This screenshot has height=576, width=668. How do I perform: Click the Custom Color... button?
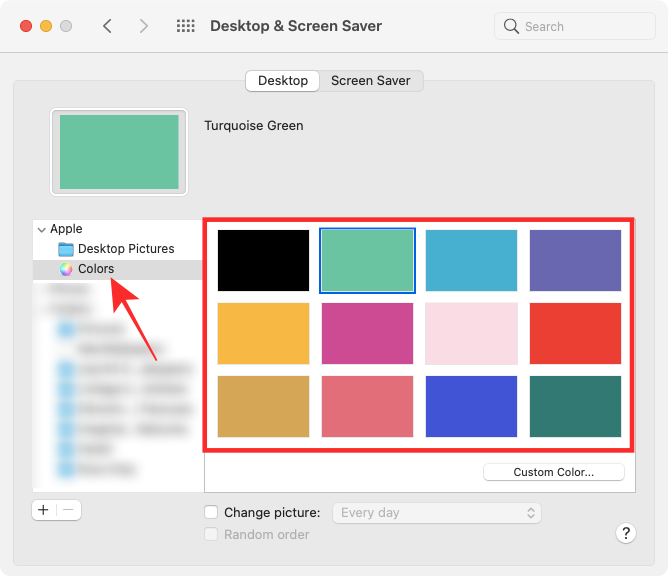553,472
